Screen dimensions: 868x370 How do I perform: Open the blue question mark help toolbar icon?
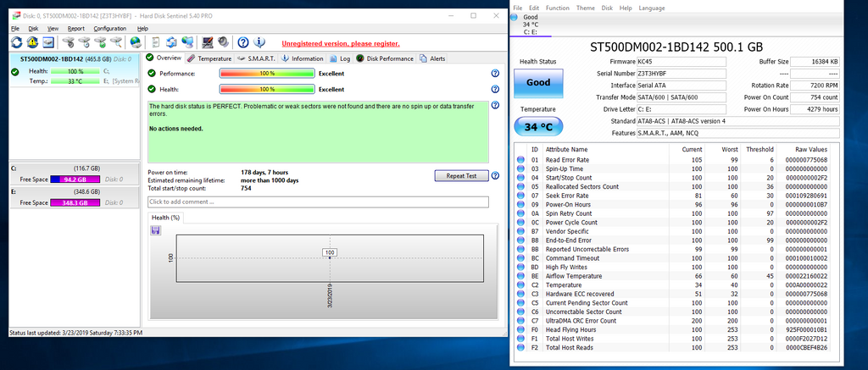tap(243, 42)
